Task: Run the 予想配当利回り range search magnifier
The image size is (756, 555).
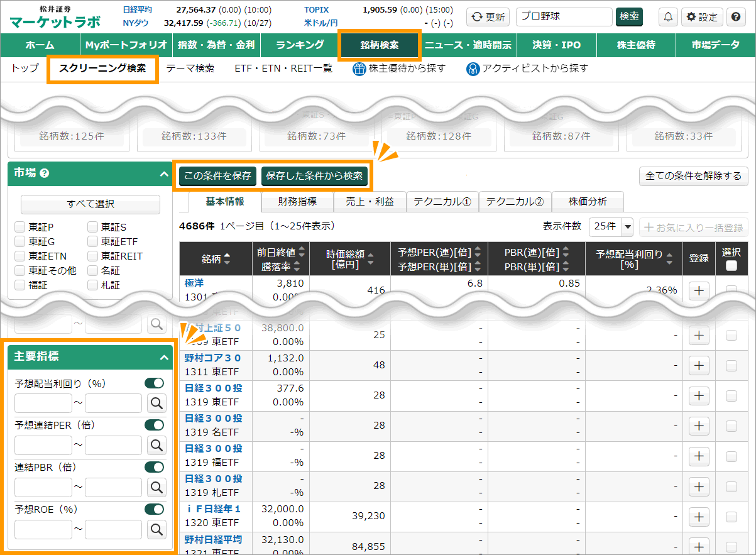Action: click(156, 403)
